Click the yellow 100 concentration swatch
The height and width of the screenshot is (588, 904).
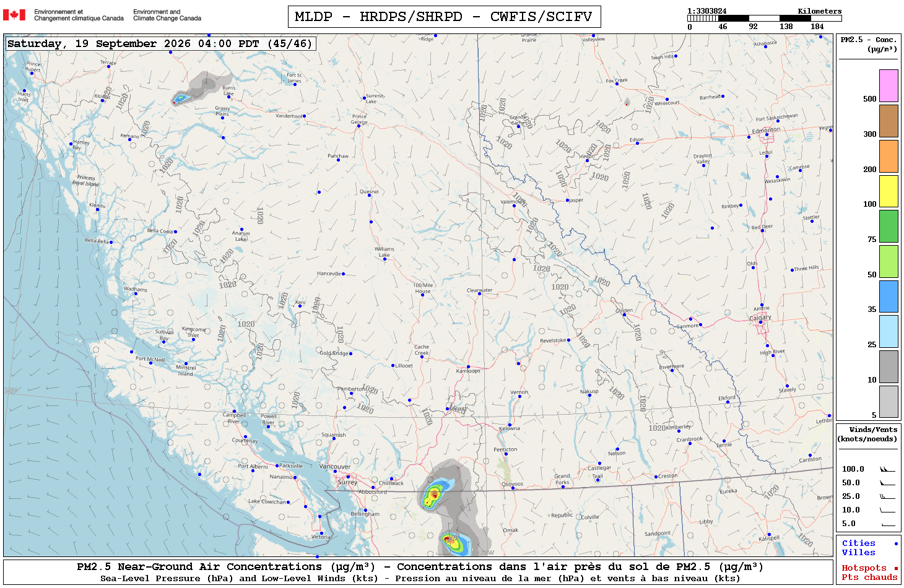[x=889, y=191]
